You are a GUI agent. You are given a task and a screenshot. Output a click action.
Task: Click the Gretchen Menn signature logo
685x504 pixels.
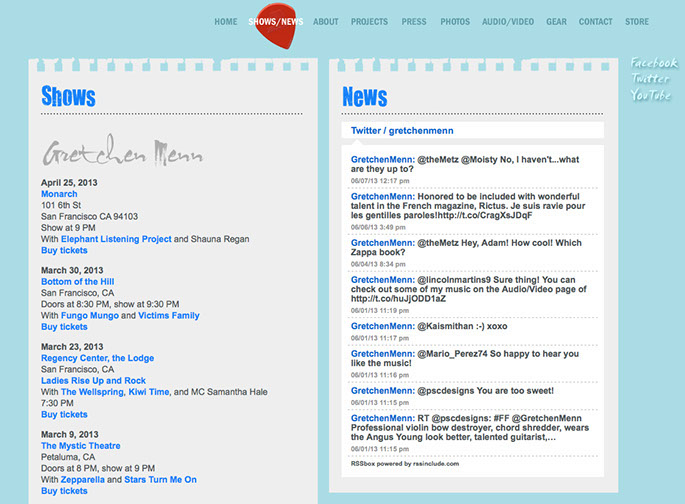(122, 151)
